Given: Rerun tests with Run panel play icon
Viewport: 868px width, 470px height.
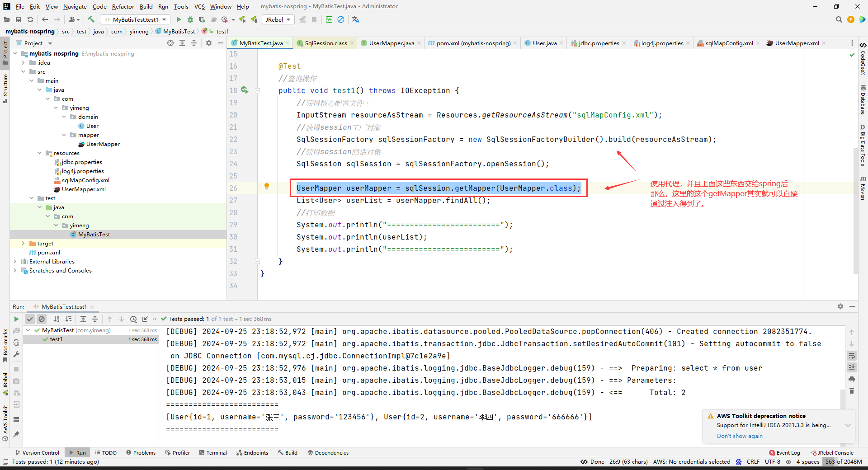Looking at the screenshot, I should click(x=16, y=319).
